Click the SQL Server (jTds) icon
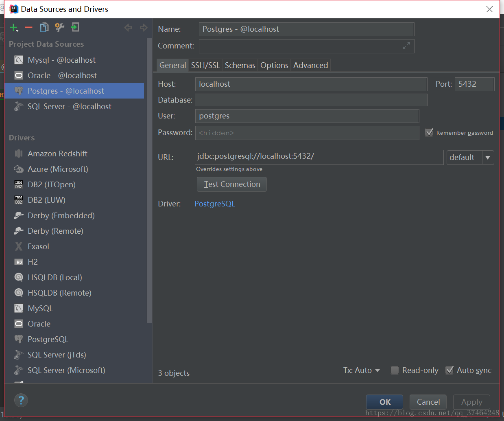 [19, 355]
